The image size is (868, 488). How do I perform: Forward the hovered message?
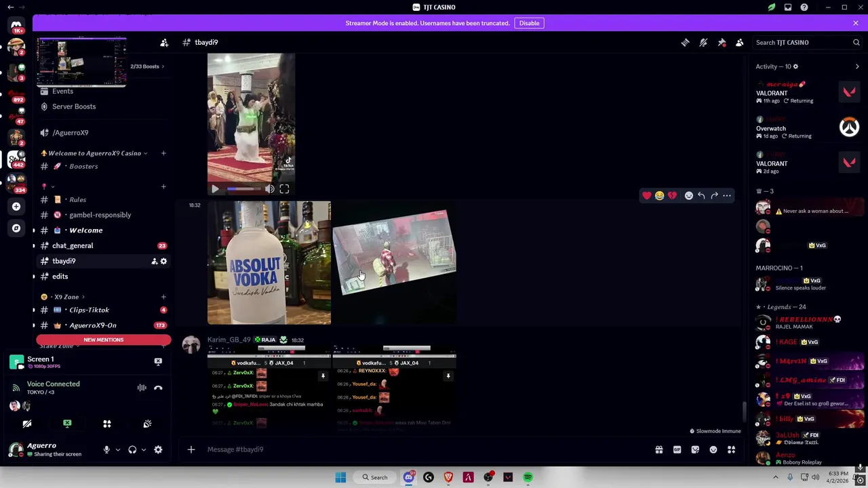point(714,196)
